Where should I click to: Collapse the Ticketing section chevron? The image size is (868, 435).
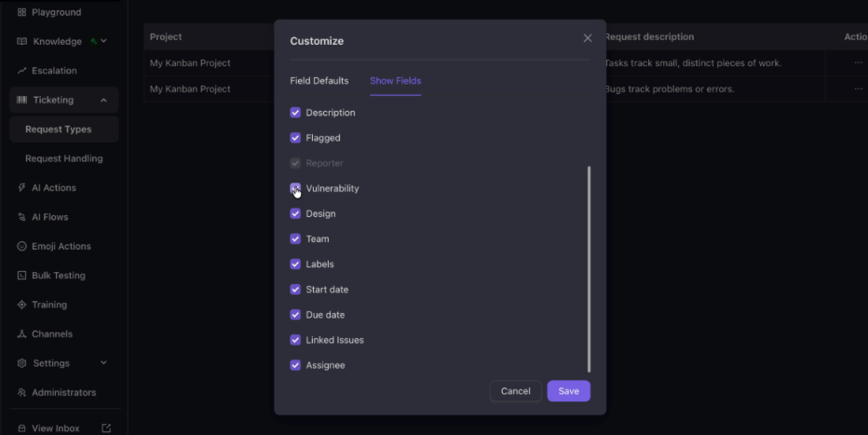pyautogui.click(x=103, y=101)
